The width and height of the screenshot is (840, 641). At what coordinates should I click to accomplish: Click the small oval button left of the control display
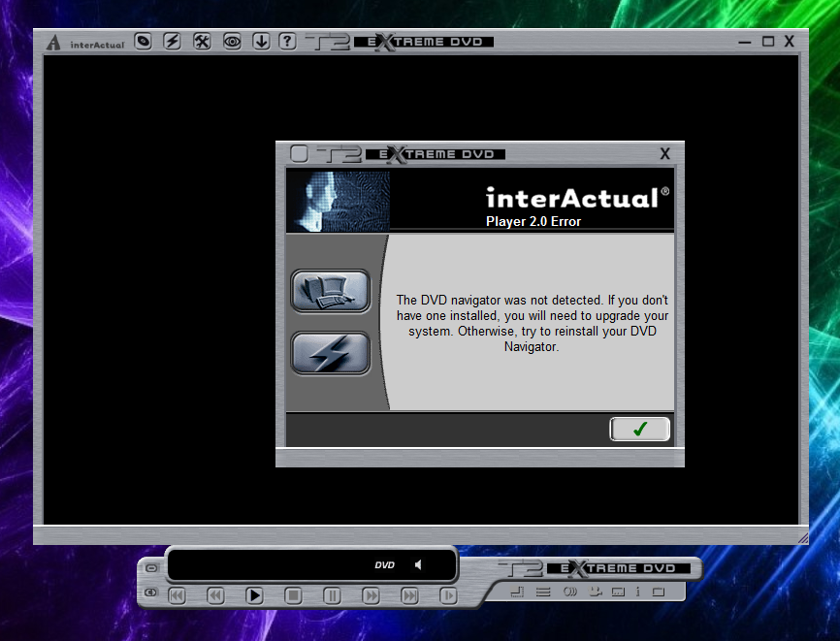(151, 567)
